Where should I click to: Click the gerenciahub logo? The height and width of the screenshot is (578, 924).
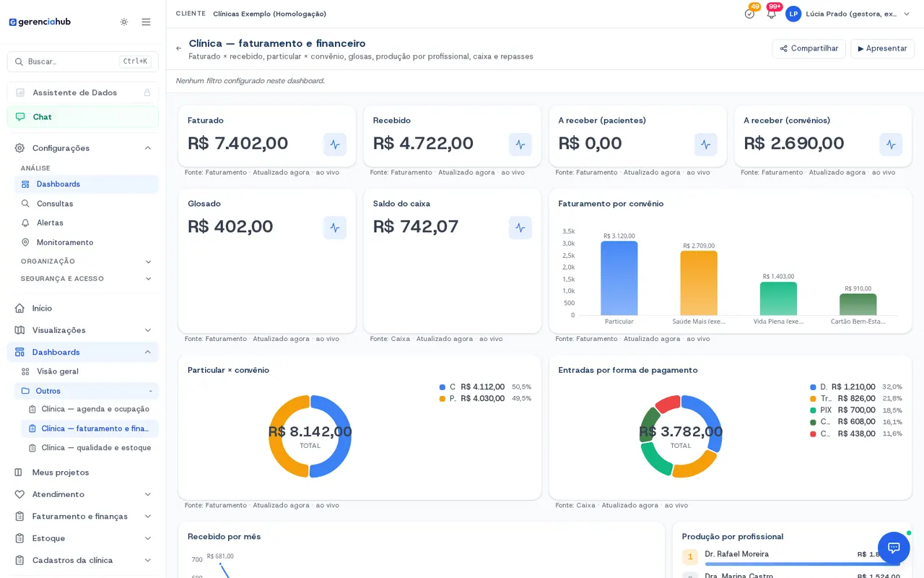40,22
